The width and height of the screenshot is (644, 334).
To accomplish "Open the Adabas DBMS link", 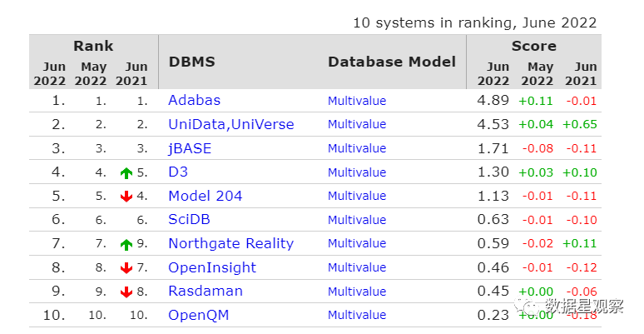I will click(194, 100).
